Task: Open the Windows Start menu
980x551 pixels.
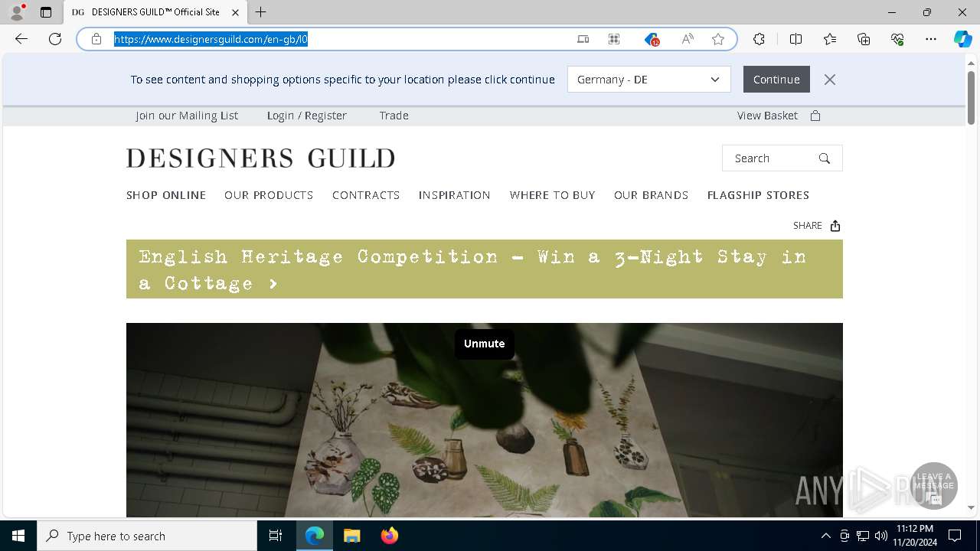Action: click(18, 536)
